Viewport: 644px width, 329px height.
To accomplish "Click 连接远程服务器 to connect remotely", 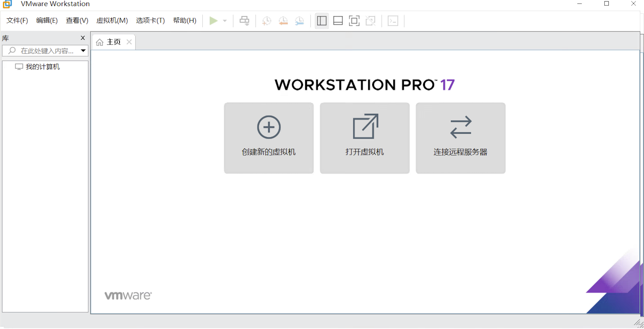I will click(460, 138).
